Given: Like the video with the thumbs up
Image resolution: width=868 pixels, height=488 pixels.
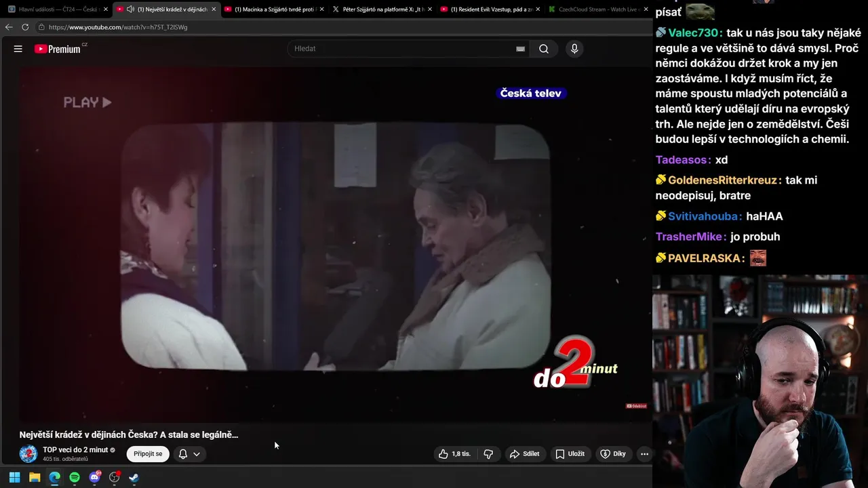Looking at the screenshot, I should (x=455, y=454).
